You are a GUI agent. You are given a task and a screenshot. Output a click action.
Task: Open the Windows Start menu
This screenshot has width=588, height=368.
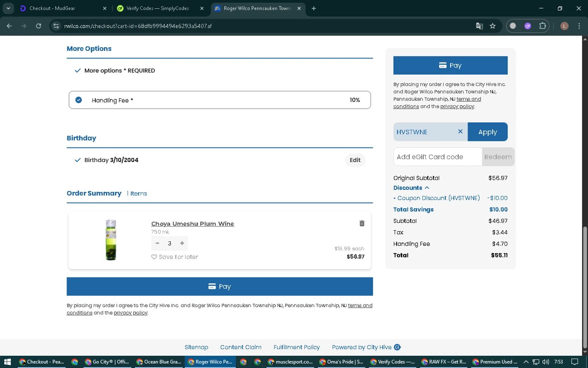click(7, 362)
